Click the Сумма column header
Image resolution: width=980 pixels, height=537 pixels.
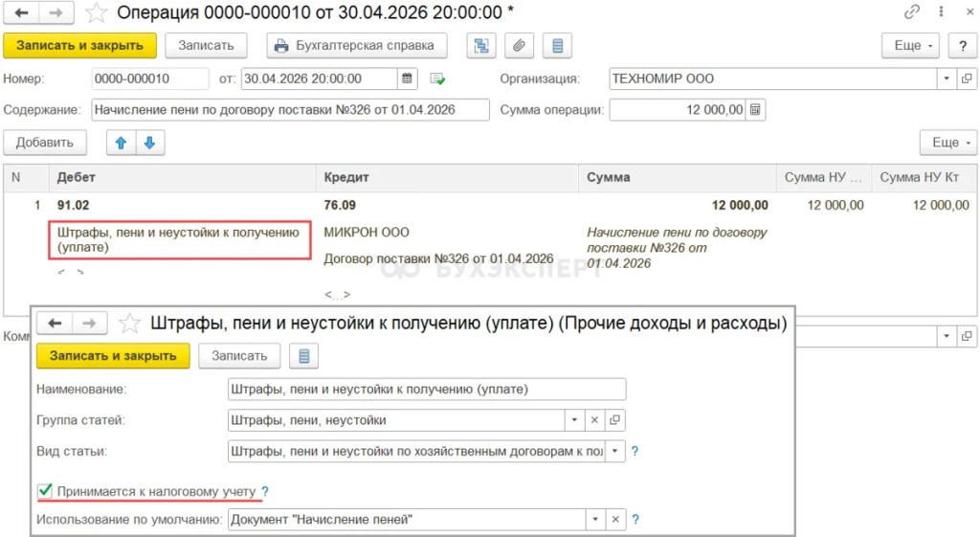[678, 177]
